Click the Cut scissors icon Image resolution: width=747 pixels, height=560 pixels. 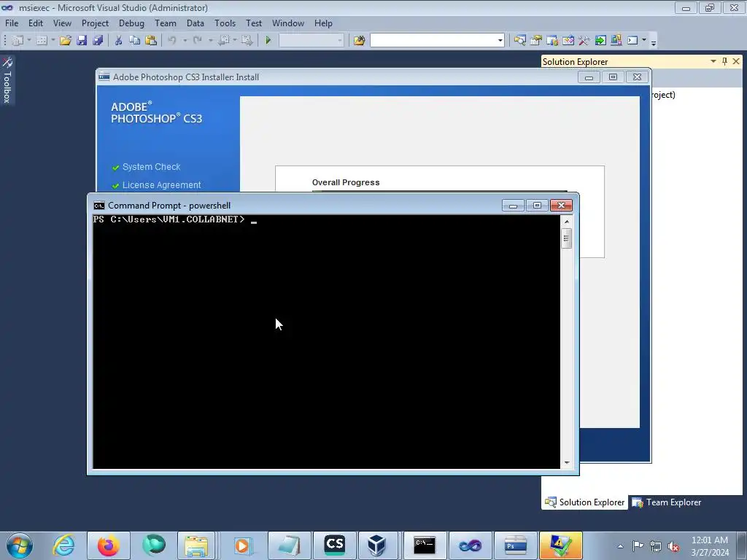(118, 41)
